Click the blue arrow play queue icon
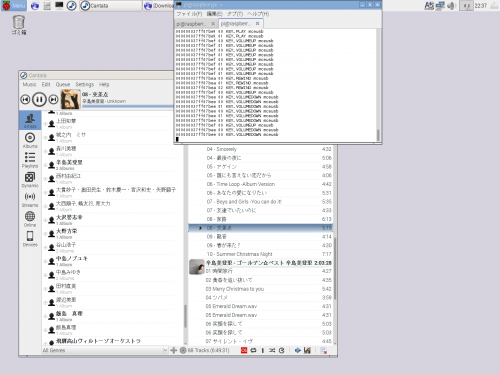The width and height of the screenshot is (500, 375). click(x=298, y=350)
